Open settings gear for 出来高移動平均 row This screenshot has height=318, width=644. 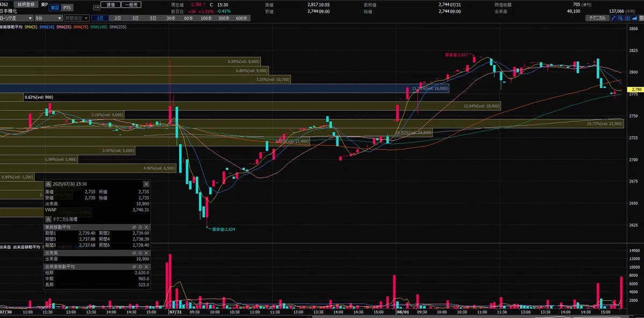[x=140, y=267]
